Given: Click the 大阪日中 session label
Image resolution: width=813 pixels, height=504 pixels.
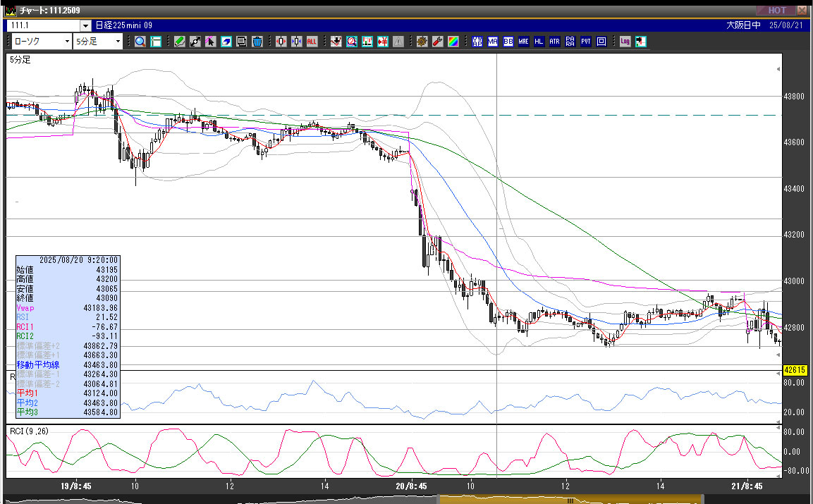Looking at the screenshot, I should pos(743,25).
